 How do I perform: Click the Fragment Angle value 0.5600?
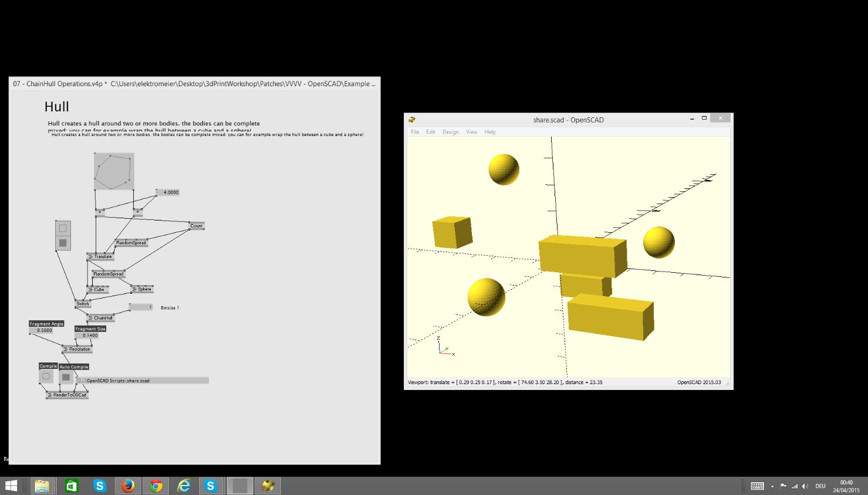[45, 330]
